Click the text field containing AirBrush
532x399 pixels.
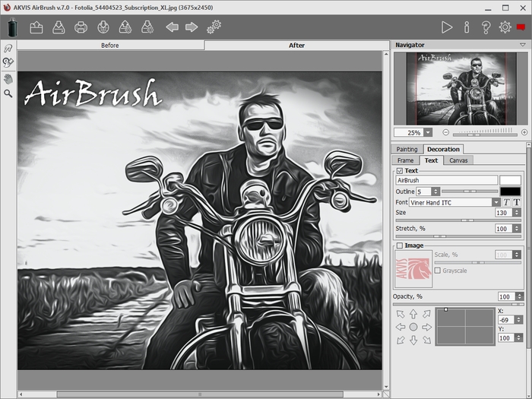click(x=447, y=180)
